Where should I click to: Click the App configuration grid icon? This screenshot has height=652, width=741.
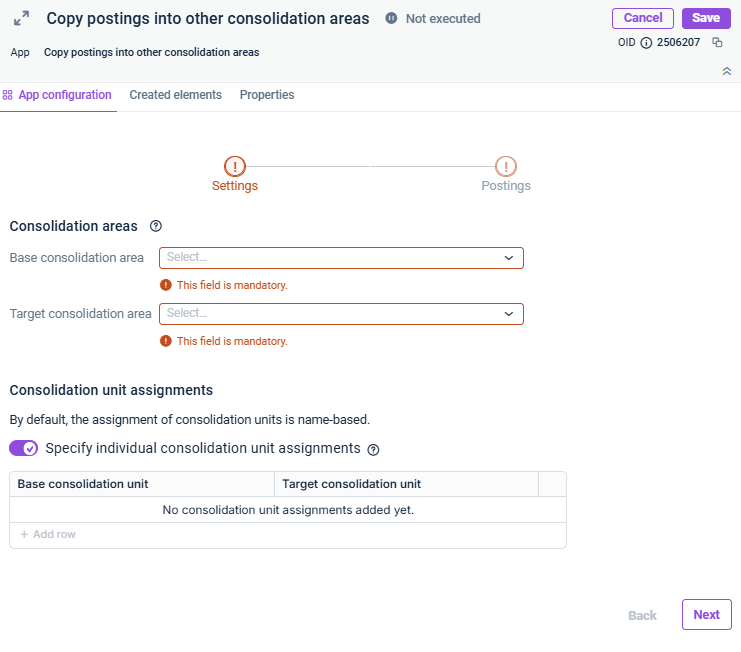[x=8, y=95]
